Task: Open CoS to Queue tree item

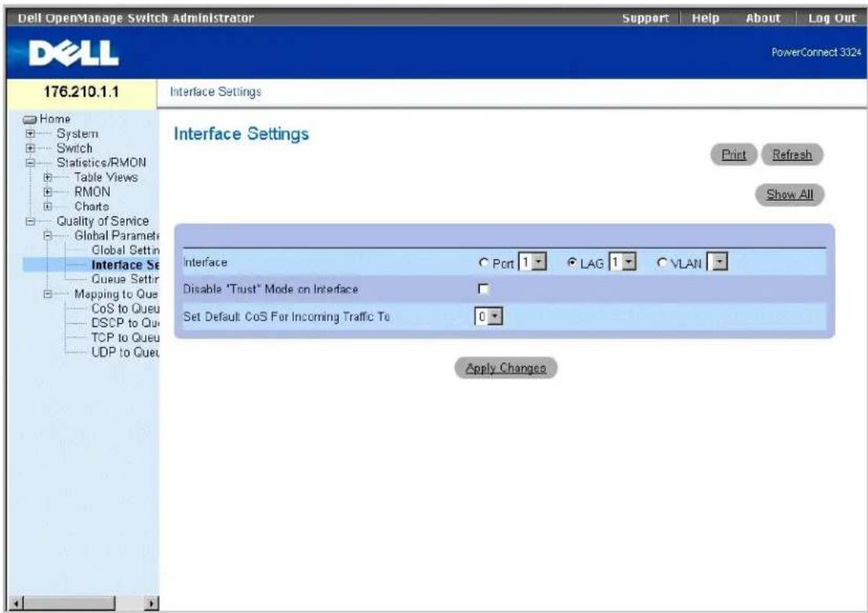Action: [125, 309]
